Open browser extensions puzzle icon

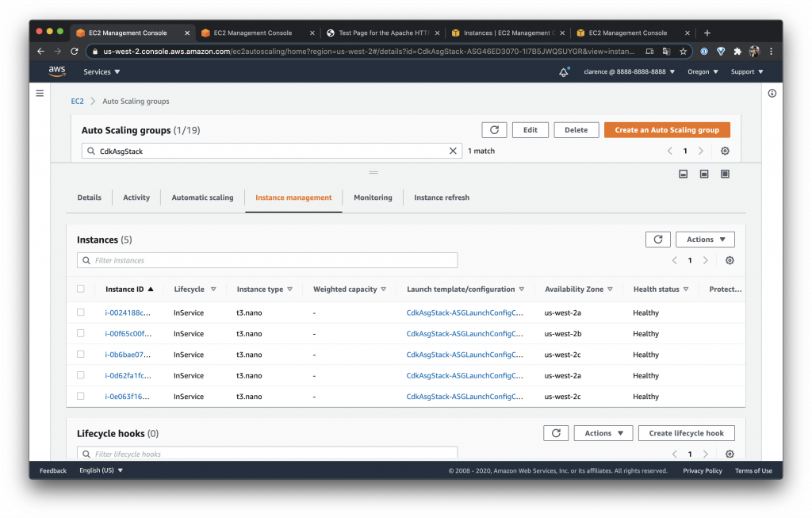737,52
